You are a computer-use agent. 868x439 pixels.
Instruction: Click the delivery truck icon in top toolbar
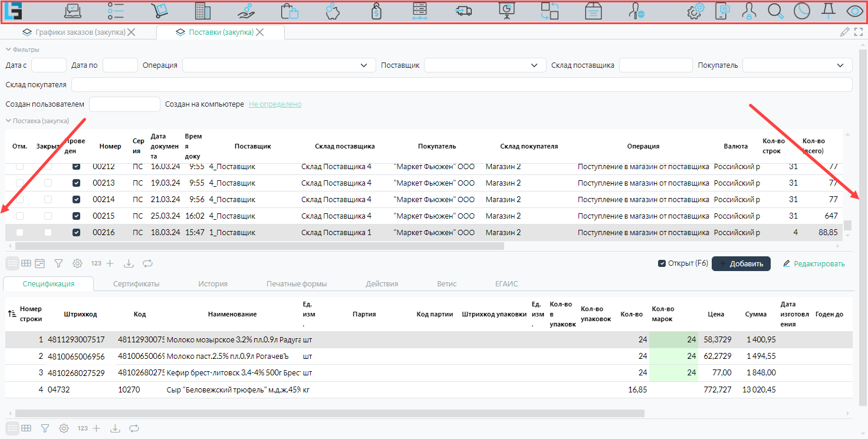point(464,11)
